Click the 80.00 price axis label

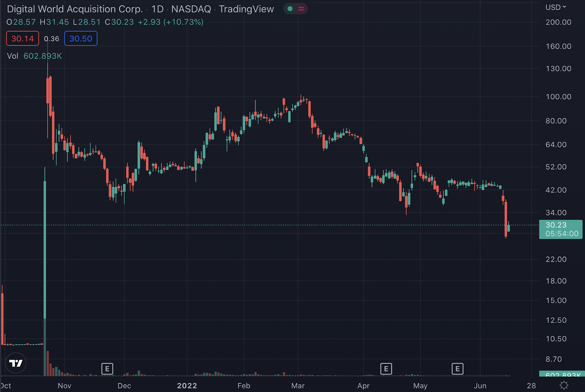(556, 121)
